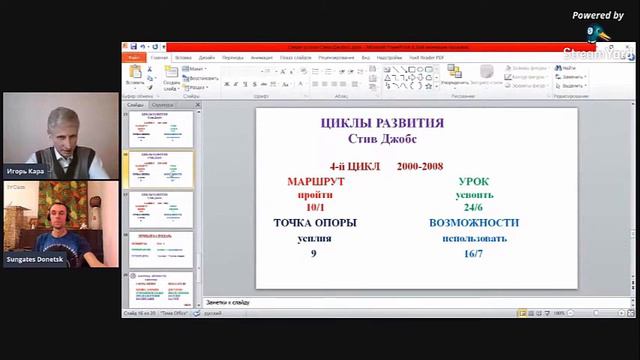Click Decrease Indent icon
Image resolution: width=640 pixels, height=360 pixels.
(x=342, y=71)
